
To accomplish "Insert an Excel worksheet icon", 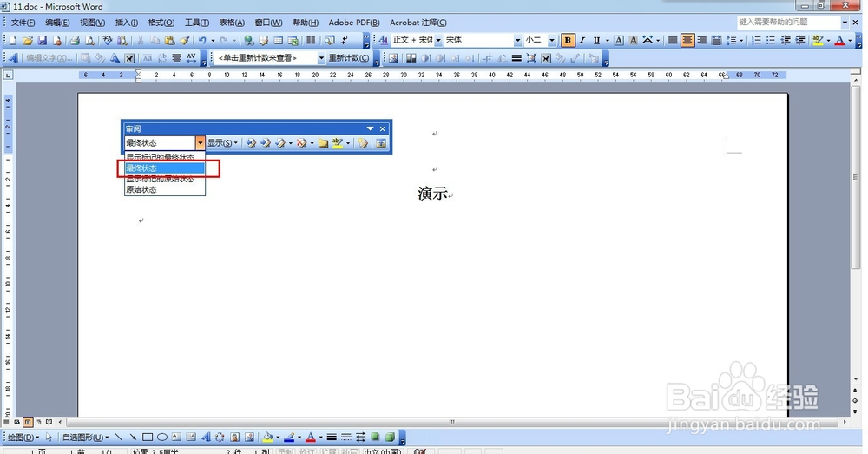I will [293, 41].
